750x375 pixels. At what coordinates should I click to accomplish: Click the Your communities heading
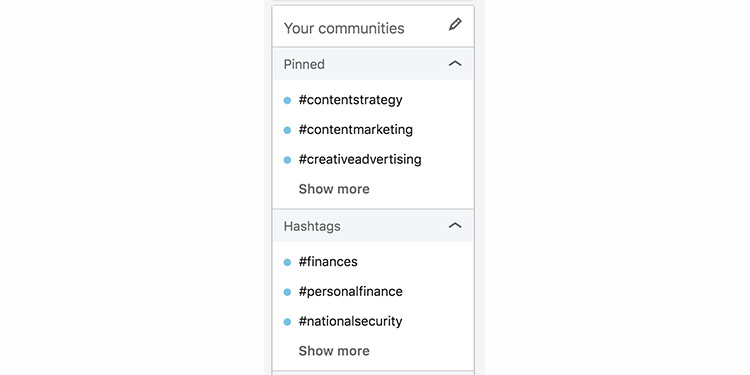click(344, 28)
